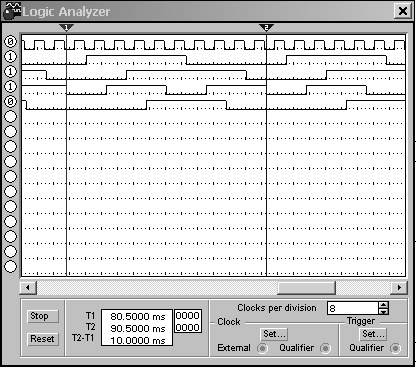Screen dimensions: 416x367
Task: Click the T1 value 80.5000 ms
Action: (138, 316)
